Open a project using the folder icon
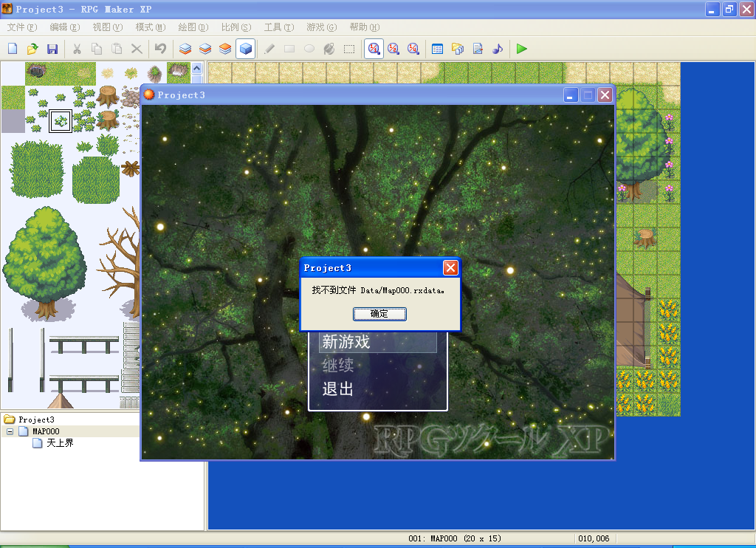This screenshot has height=548, width=756. pyautogui.click(x=32, y=49)
